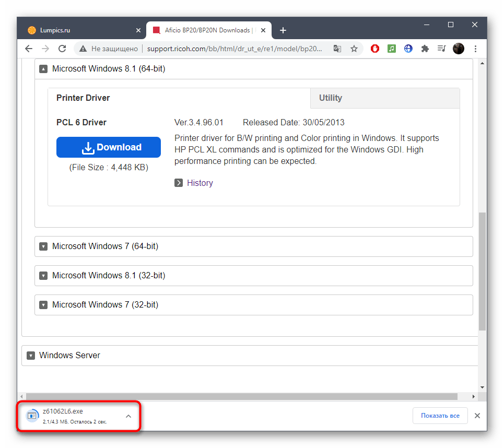Click the address bar URL
This screenshot has height=448, width=504.
click(235, 49)
